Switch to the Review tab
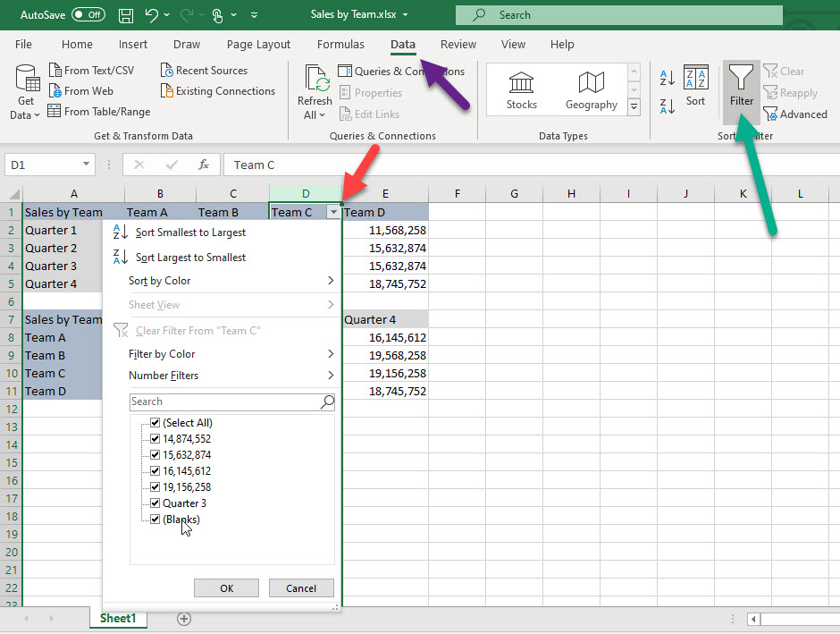The image size is (840, 634). [x=458, y=44]
